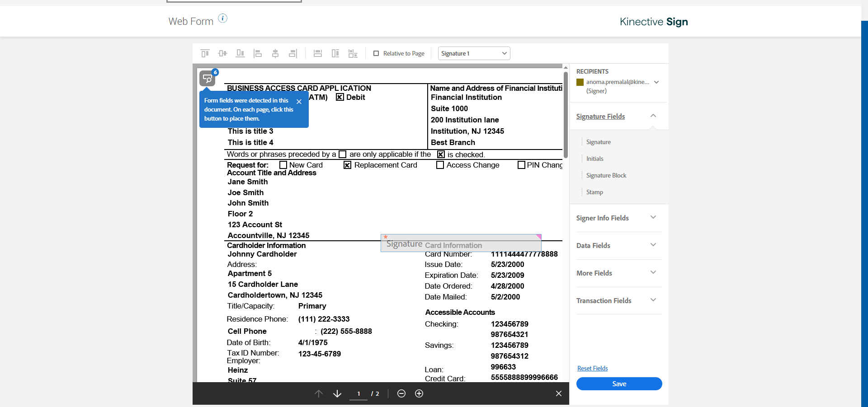Image resolution: width=868 pixels, height=407 pixels.
Task: Click the align top edges icon
Action: click(205, 53)
